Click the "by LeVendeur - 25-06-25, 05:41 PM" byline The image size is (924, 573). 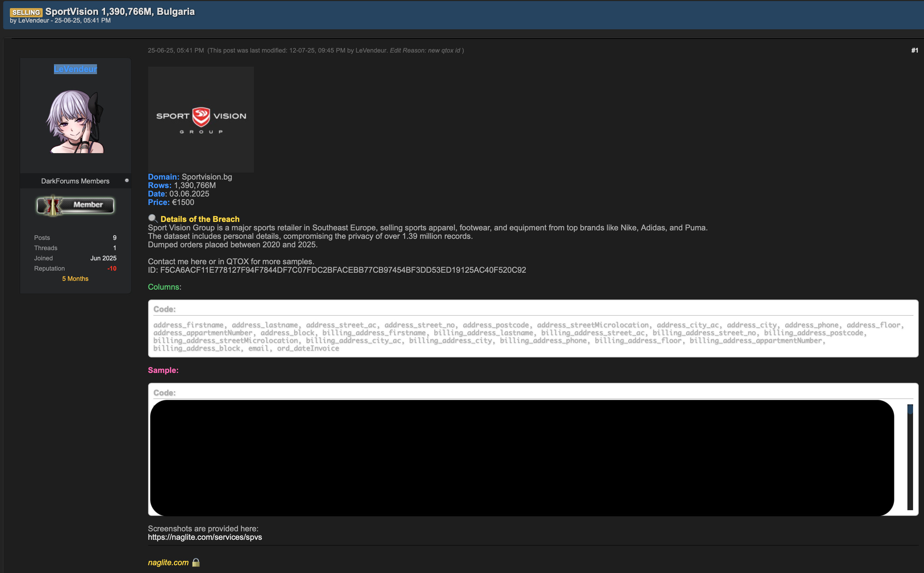(60, 20)
